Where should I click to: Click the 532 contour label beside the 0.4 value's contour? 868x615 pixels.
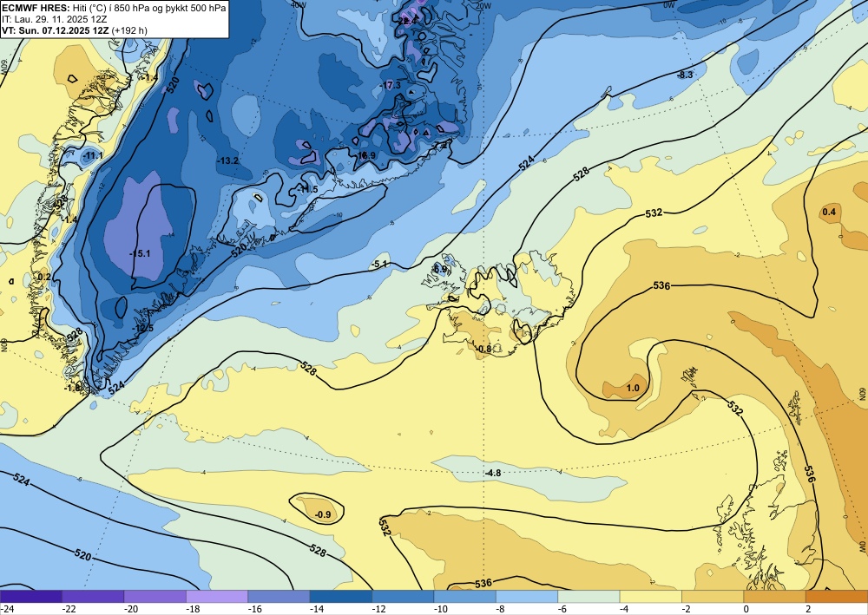click(654, 213)
